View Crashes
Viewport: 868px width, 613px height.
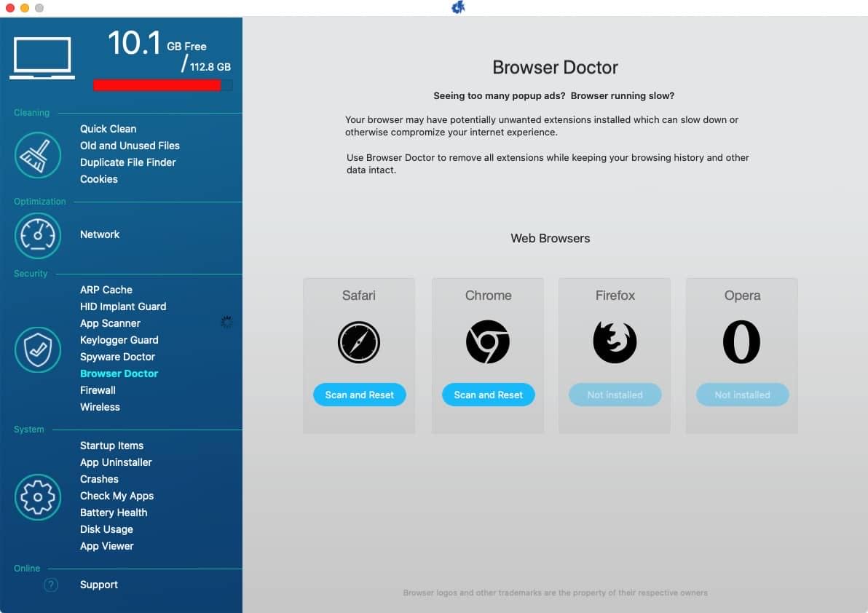coord(99,479)
